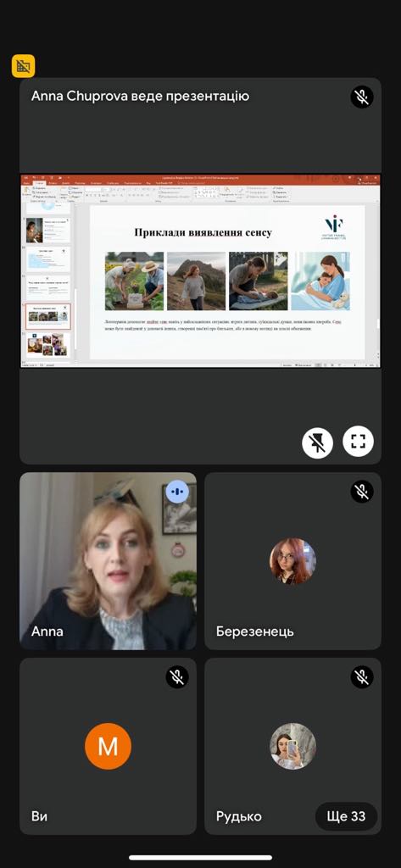The image size is (401, 868).
Task: Select the Рудько participant avatar
Action: tap(293, 746)
